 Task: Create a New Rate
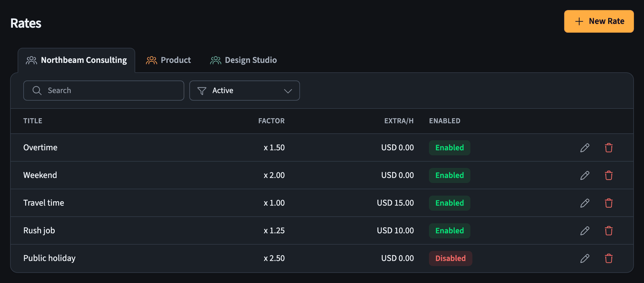tap(599, 21)
